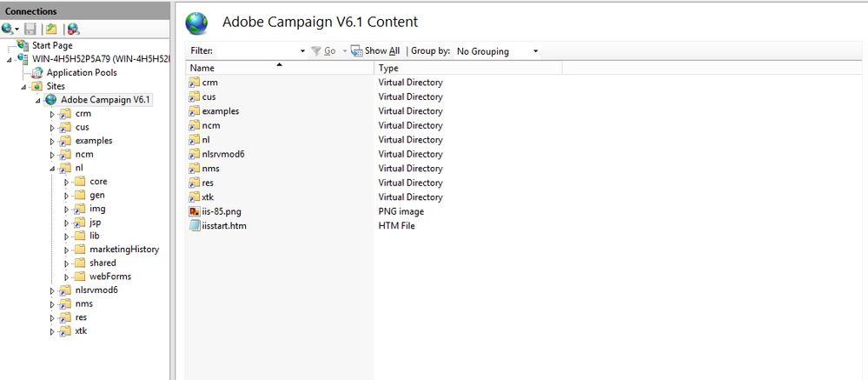Click the Save connections disk icon
Image resolution: width=868 pixels, height=380 pixels.
[30, 29]
